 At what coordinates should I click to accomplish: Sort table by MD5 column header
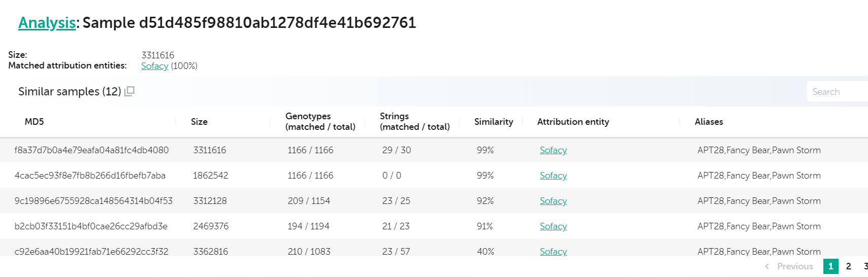34,122
